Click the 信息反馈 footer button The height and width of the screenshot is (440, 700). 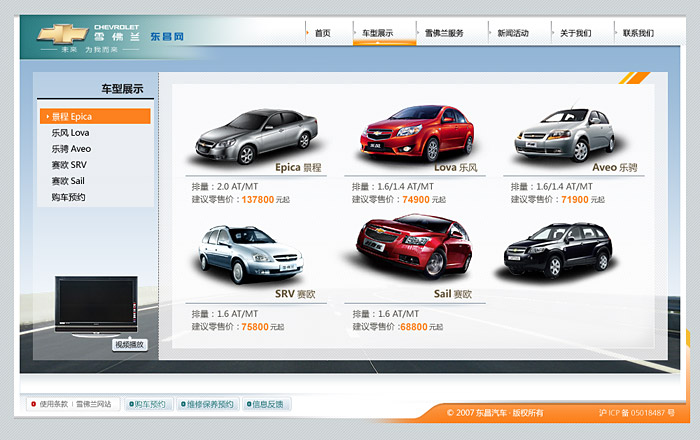[x=267, y=404]
